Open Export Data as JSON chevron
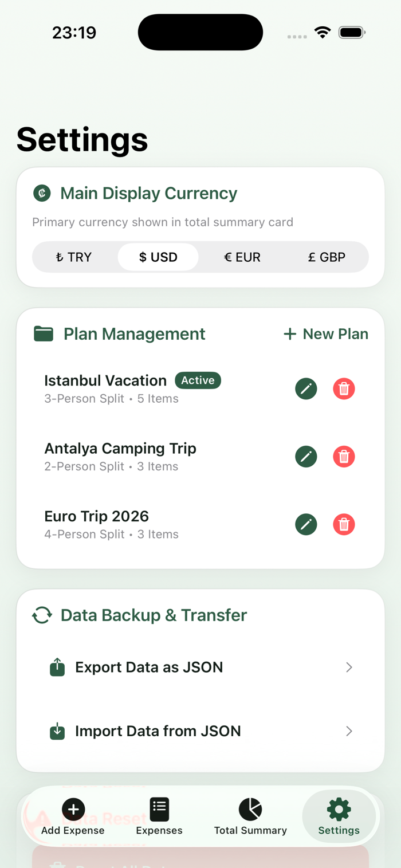Screen dimensions: 401x868 (349, 667)
